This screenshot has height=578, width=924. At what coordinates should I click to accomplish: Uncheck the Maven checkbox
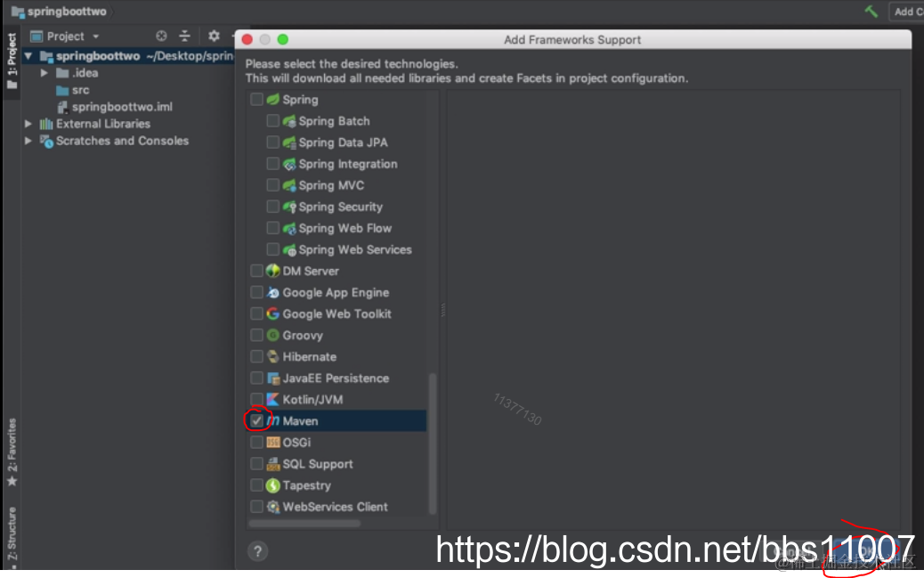click(x=257, y=420)
